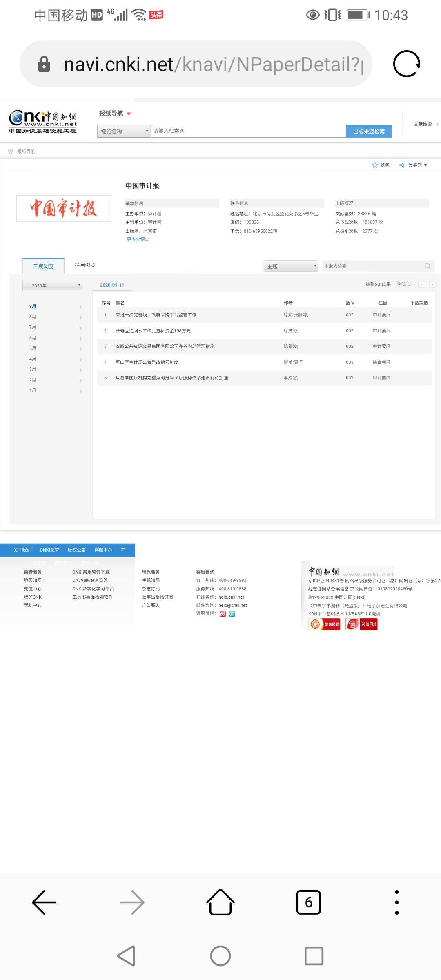Tap the browser address bar URL

coord(212,64)
